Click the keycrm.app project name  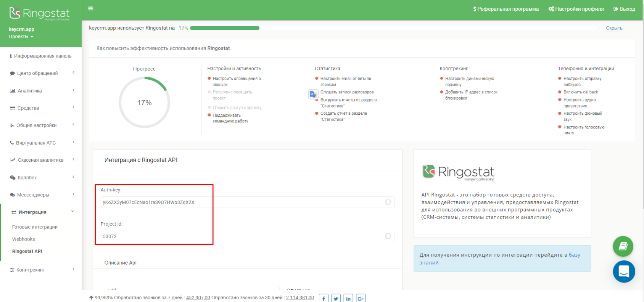[x=21, y=29]
